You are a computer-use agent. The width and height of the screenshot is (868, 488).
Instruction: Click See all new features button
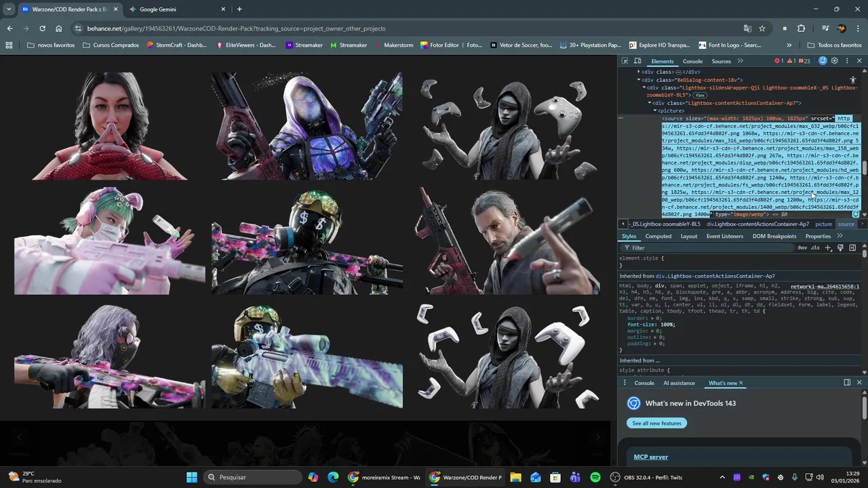[x=656, y=423]
